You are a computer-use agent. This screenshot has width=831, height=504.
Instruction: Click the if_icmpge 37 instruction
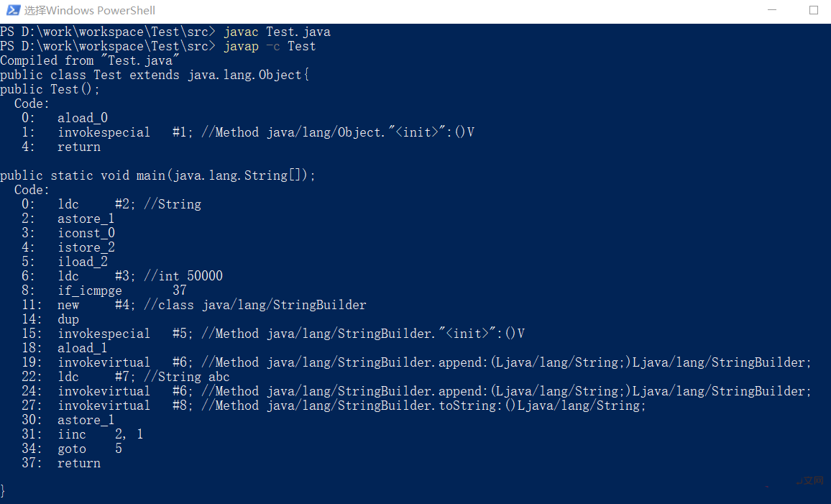click(x=122, y=290)
